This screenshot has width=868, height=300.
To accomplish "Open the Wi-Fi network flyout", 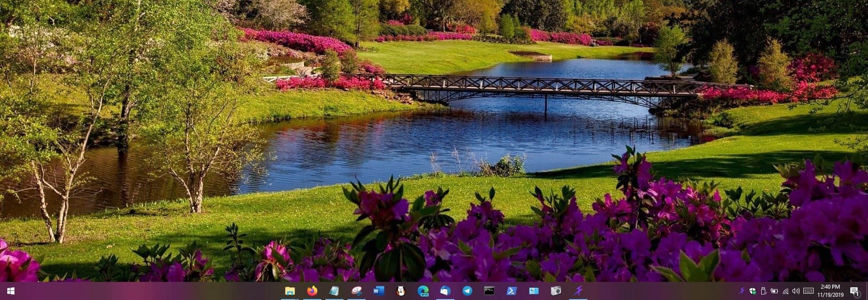I will [x=786, y=291].
